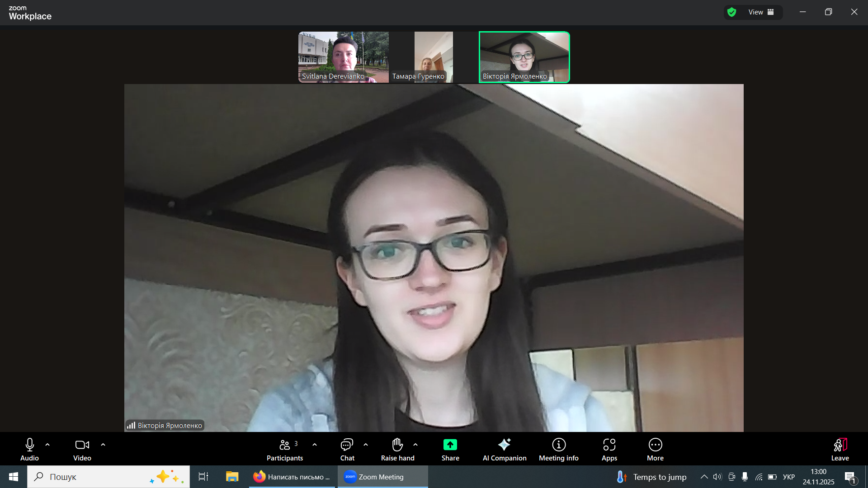Click the Raise hand icon
Viewport: 868px width, 488px height.
(x=397, y=445)
